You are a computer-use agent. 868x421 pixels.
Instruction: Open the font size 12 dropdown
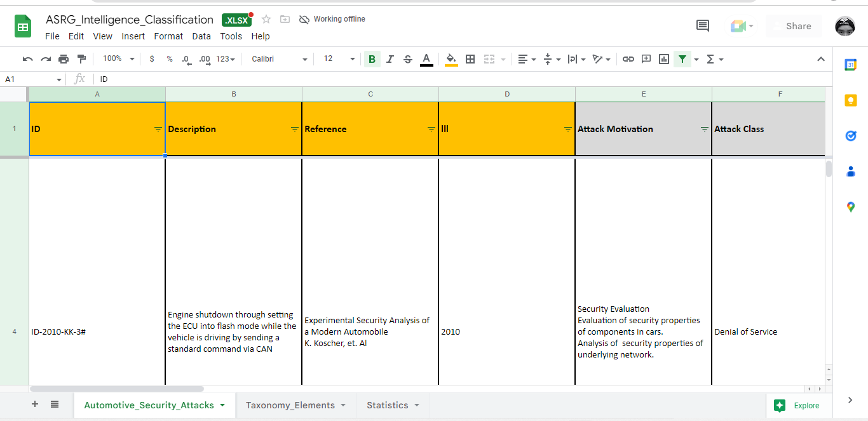click(339, 58)
